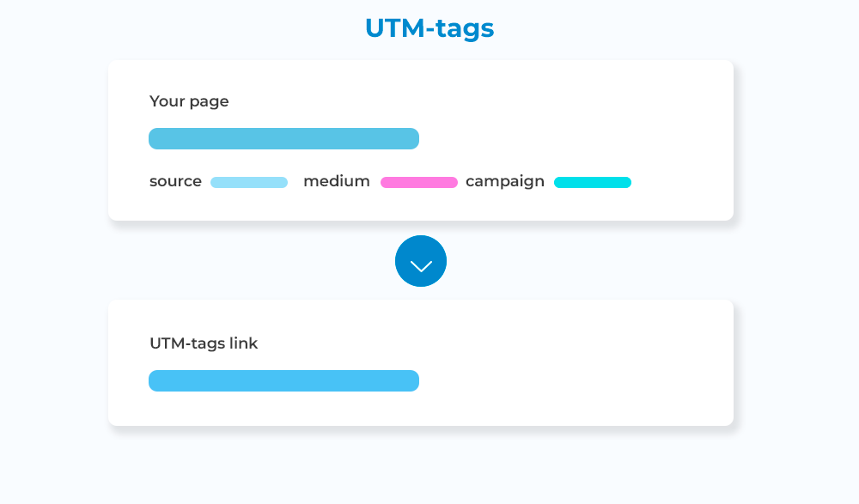This screenshot has width=859, height=504.
Task: Click empty space in the Your page card
Action: click(x=584, y=120)
